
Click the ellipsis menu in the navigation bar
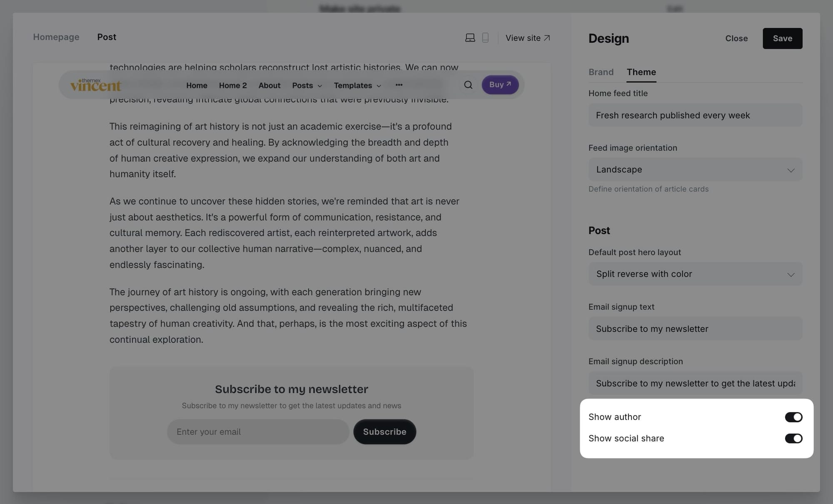[399, 85]
